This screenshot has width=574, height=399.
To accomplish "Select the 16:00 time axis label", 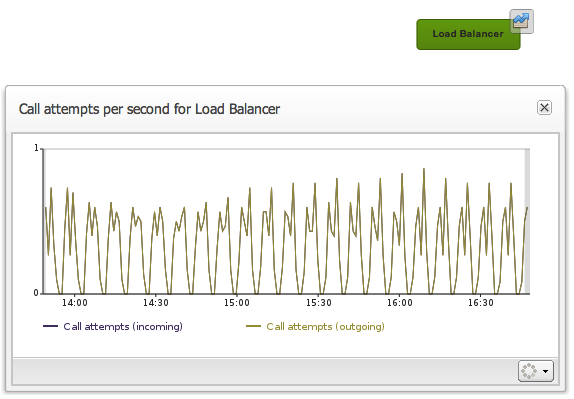I will point(400,303).
